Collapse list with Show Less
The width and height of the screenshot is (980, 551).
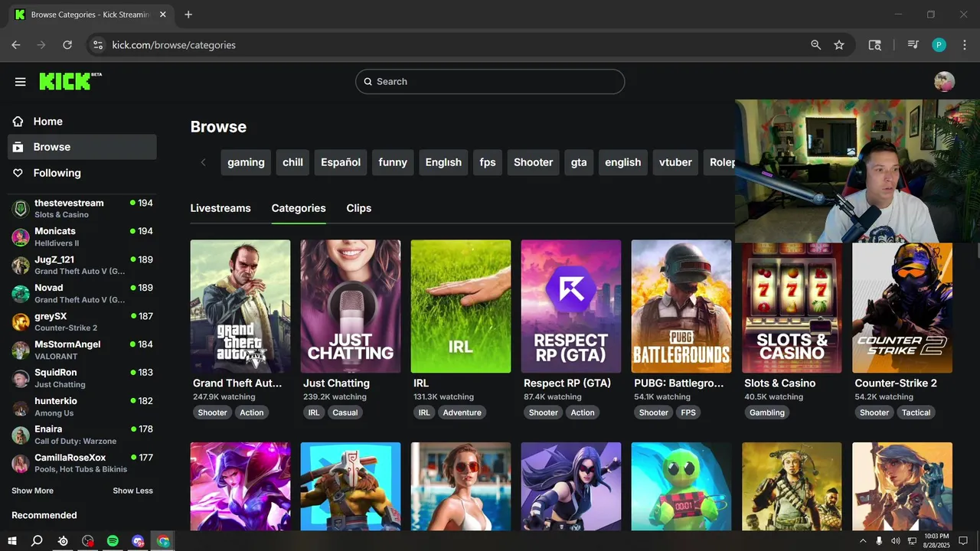pyautogui.click(x=133, y=491)
